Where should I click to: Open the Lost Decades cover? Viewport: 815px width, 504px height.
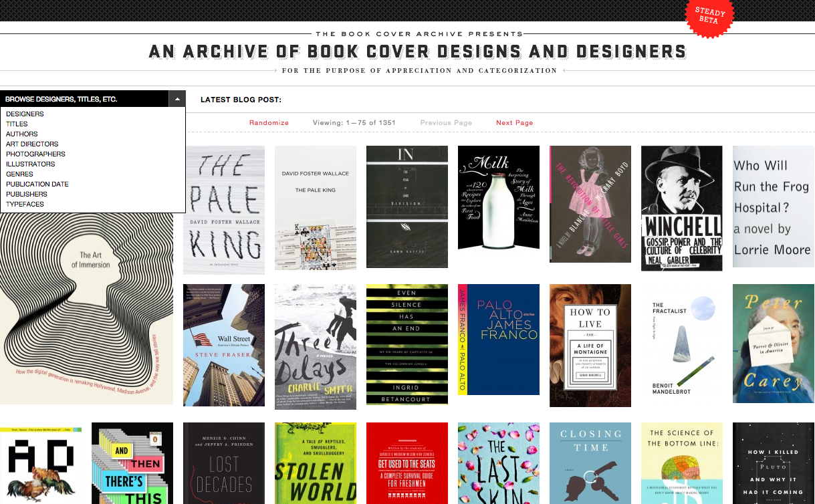point(224,463)
